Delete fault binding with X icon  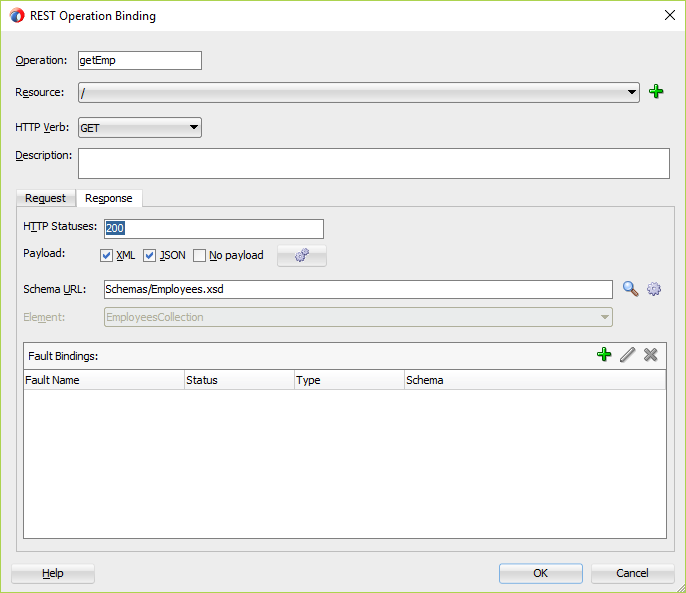point(651,354)
